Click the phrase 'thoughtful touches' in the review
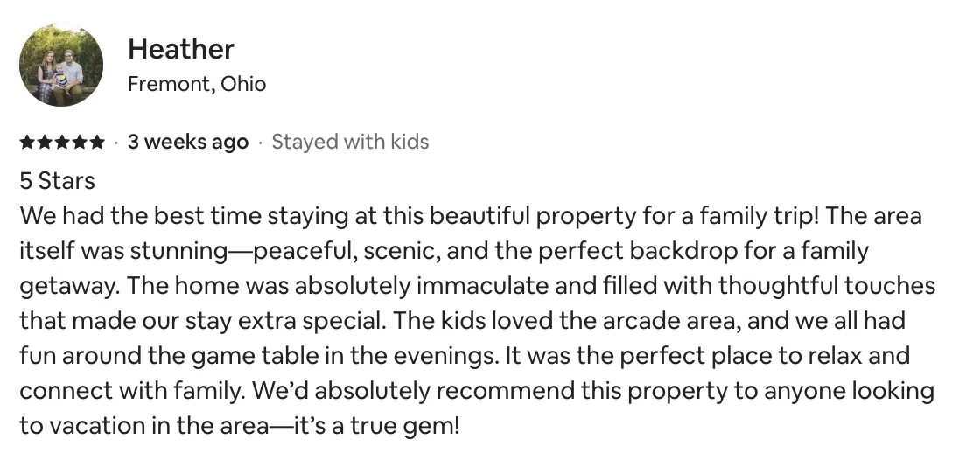 (x=826, y=286)
